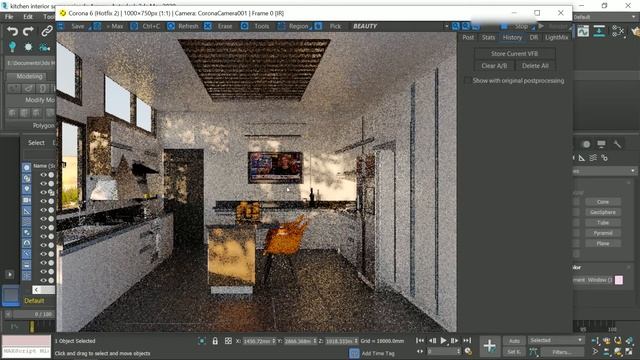The image size is (640, 360).
Task: Open the primitives category dropdown
Action: pyautogui.click(x=604, y=171)
